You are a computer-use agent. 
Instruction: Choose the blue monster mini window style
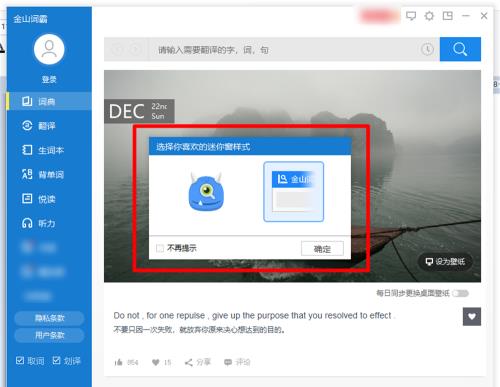coord(206,192)
